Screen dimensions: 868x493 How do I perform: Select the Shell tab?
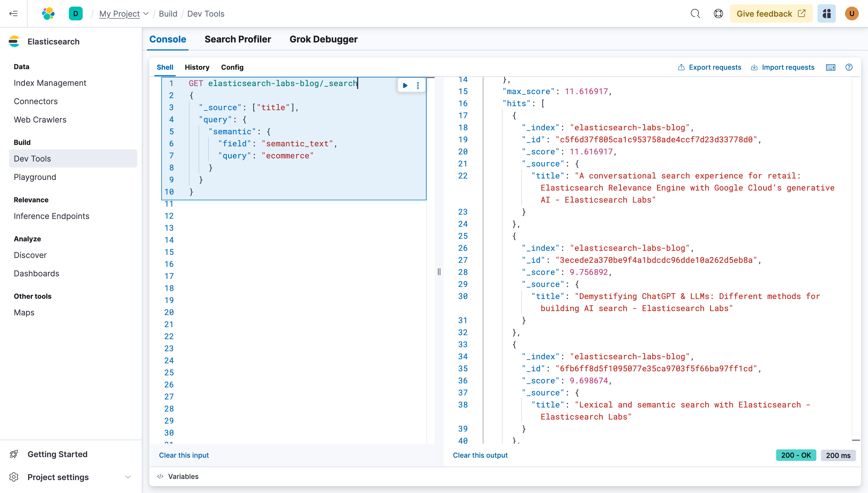(x=165, y=67)
